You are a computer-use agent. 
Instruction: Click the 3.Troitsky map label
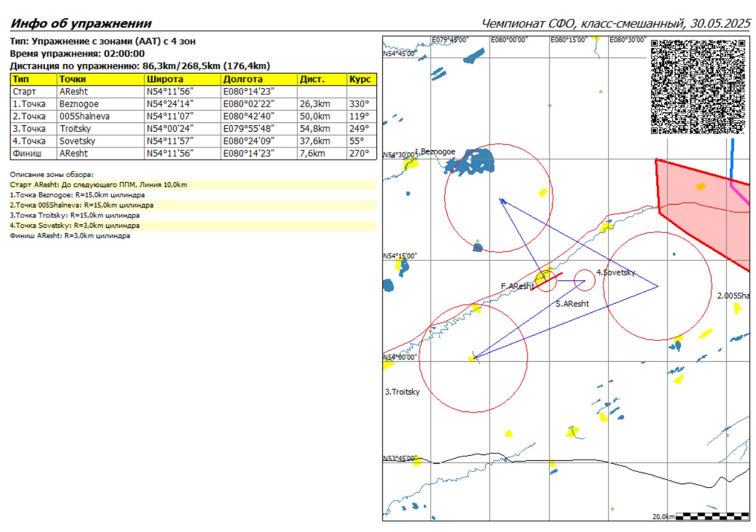402,392
